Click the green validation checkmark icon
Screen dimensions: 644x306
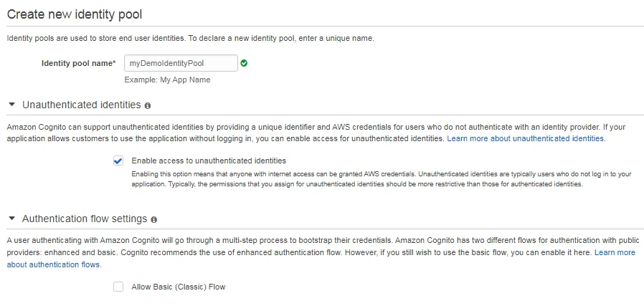(244, 63)
